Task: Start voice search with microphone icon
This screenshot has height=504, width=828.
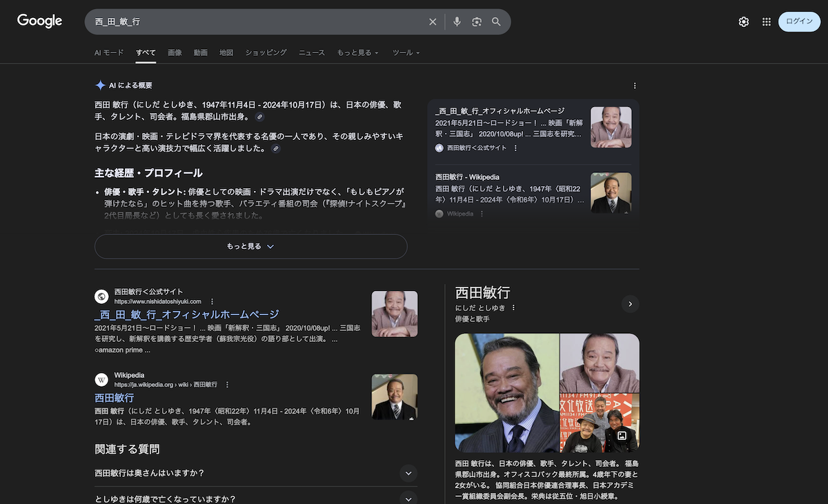Action: (x=457, y=22)
